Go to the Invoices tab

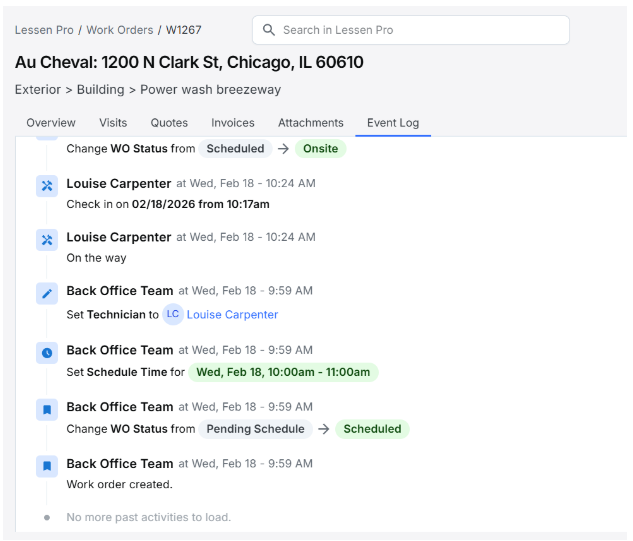click(233, 123)
